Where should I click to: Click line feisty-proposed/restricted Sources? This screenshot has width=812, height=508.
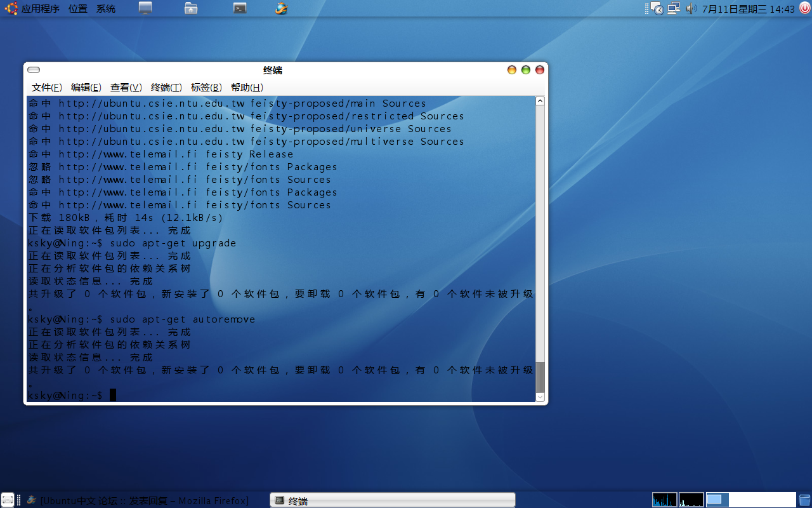pyautogui.click(x=246, y=116)
